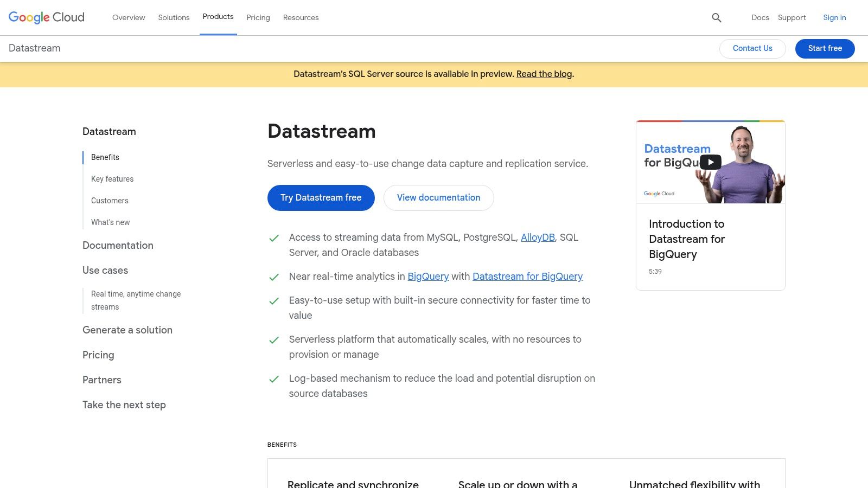Select What's new in the sidebar
The height and width of the screenshot is (488, 868).
point(110,222)
